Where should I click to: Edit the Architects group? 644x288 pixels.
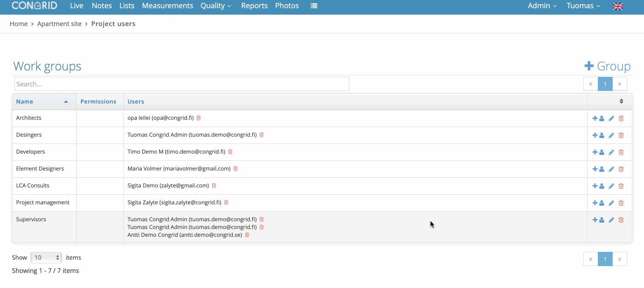(612, 118)
